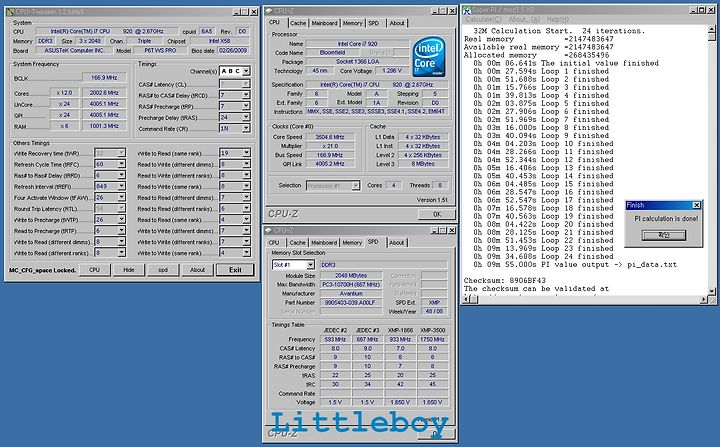Click the XMP-3500 column header in Timings Table

[432, 330]
